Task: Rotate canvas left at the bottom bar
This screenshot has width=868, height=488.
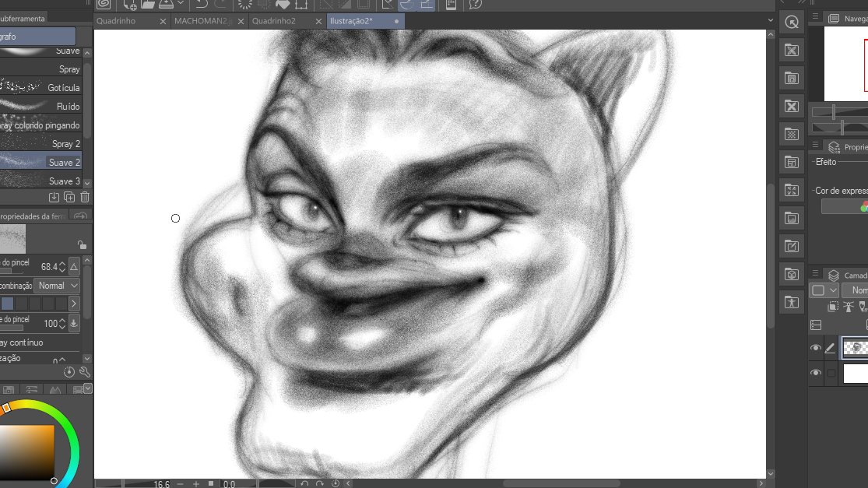Action: [304, 483]
